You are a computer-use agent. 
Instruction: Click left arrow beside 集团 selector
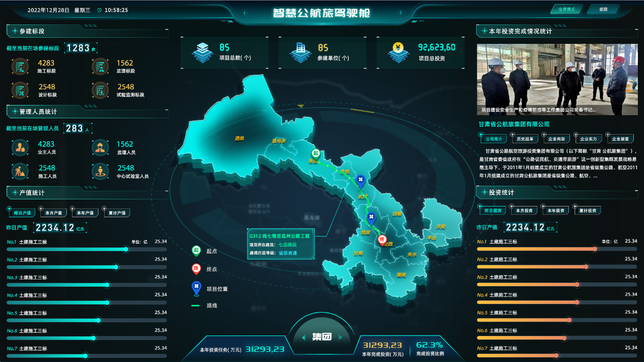pos(303,337)
